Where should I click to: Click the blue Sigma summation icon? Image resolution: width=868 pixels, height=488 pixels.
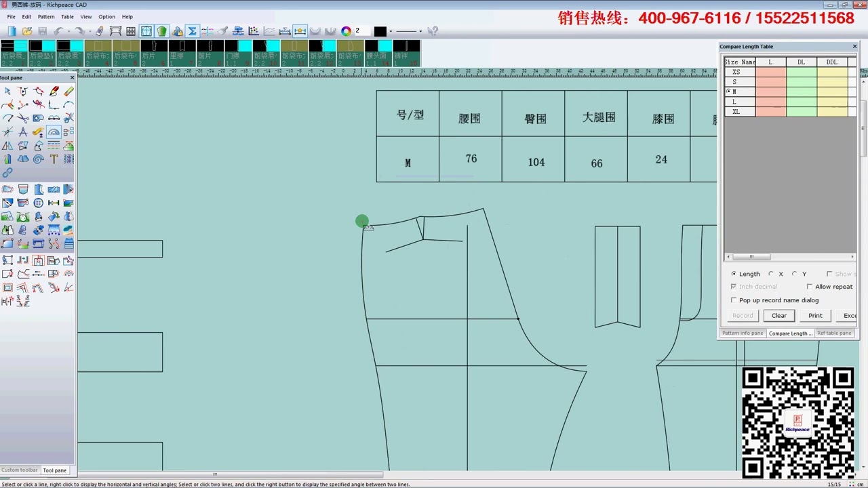(x=192, y=31)
